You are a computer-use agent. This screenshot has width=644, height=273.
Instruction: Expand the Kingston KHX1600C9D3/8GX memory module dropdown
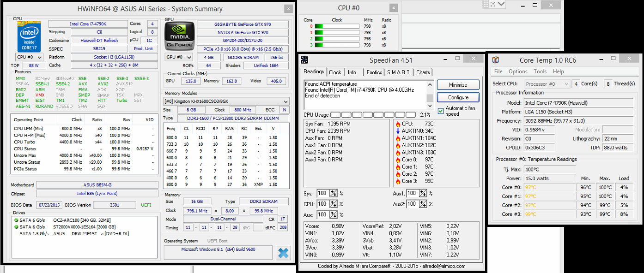[x=227, y=101]
